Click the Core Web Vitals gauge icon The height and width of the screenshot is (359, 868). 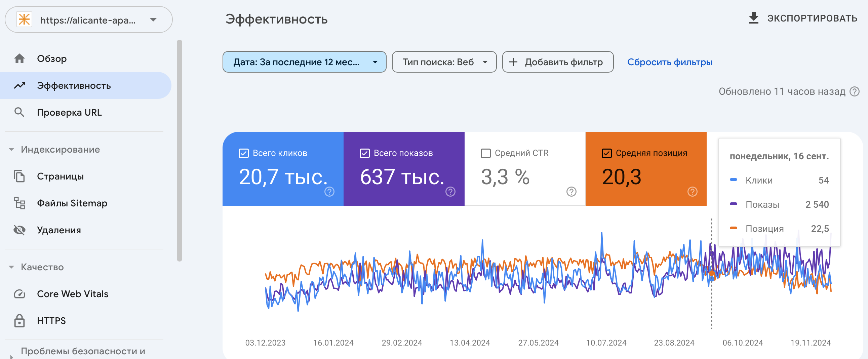click(x=19, y=294)
